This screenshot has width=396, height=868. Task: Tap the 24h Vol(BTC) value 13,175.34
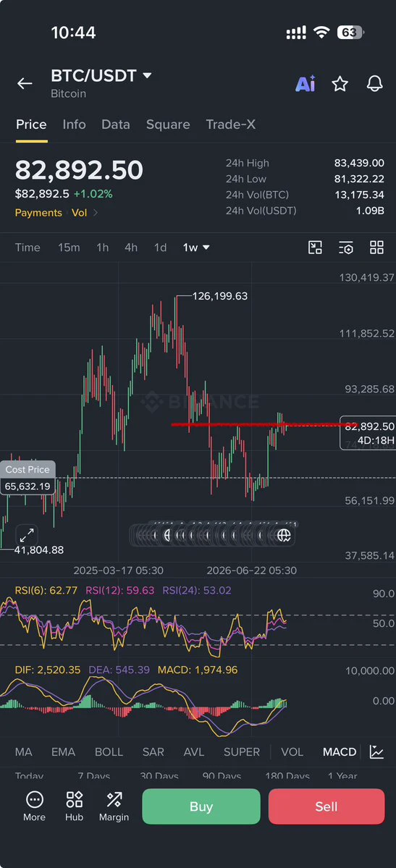tap(359, 195)
